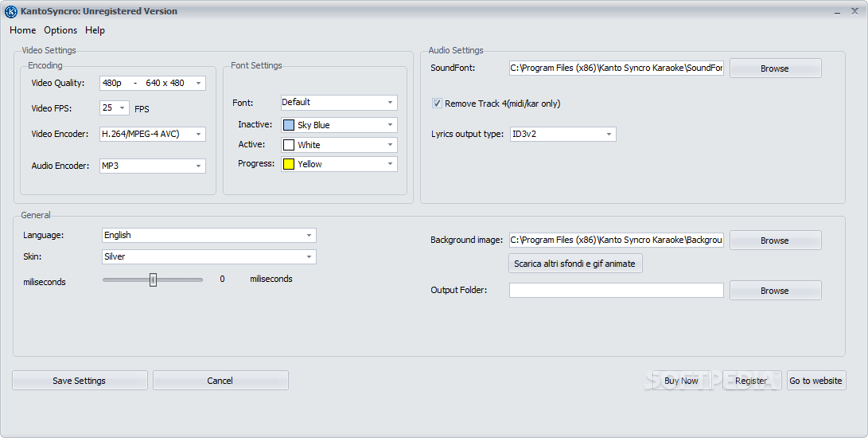Click the Buy Now button
The height and width of the screenshot is (438, 868).
(682, 381)
